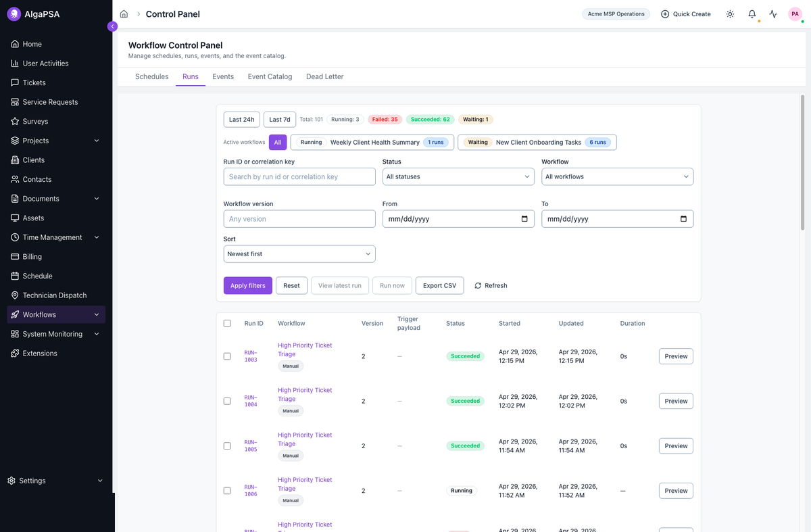Open the RUN-1004 link
The image size is (811, 532).
[251, 401]
